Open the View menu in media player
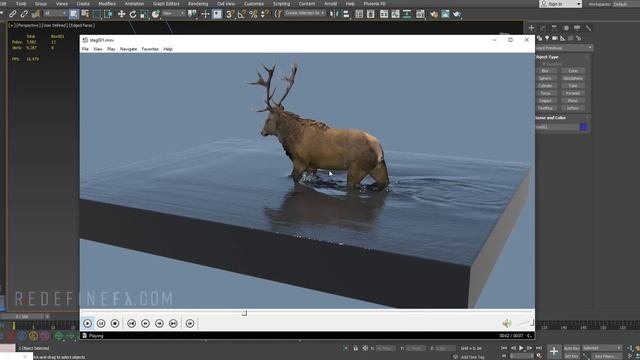Image resolution: width=640 pixels, height=360 pixels. pyautogui.click(x=98, y=49)
